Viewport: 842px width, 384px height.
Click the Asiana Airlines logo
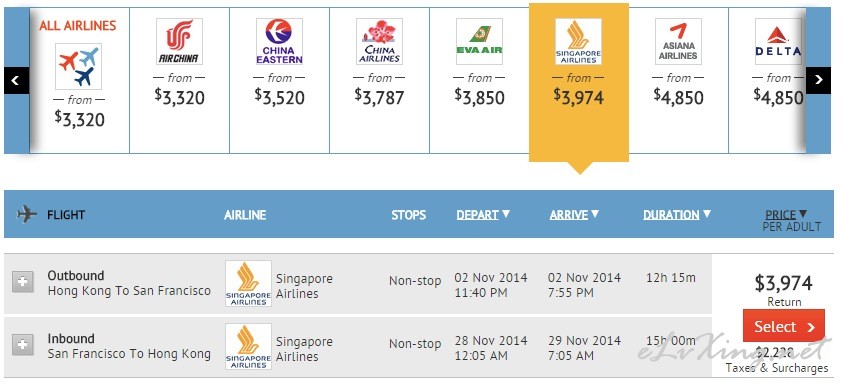[x=678, y=41]
